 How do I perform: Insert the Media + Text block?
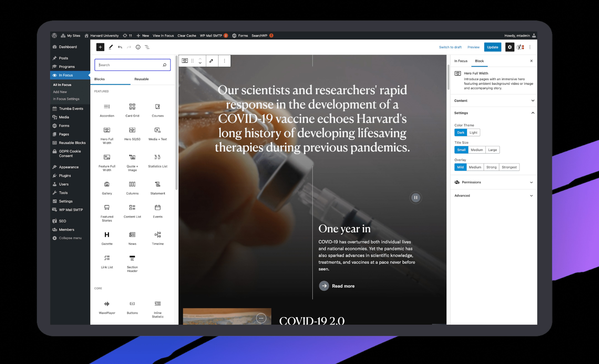(158, 134)
